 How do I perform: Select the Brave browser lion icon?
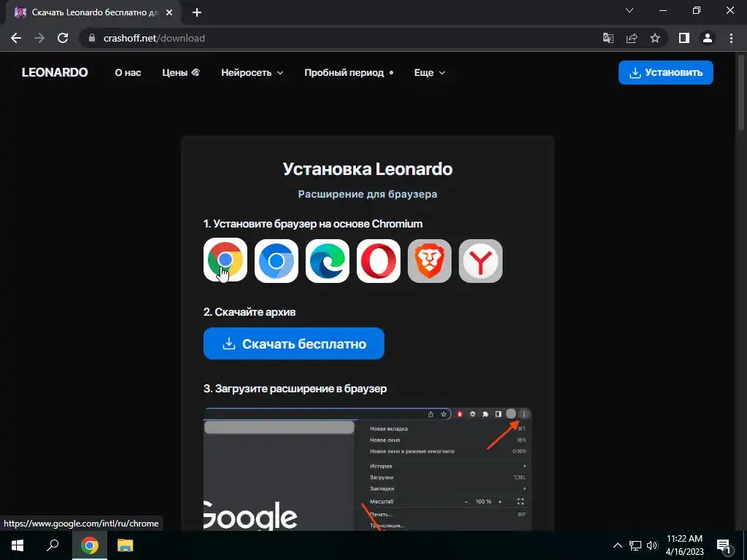(429, 260)
